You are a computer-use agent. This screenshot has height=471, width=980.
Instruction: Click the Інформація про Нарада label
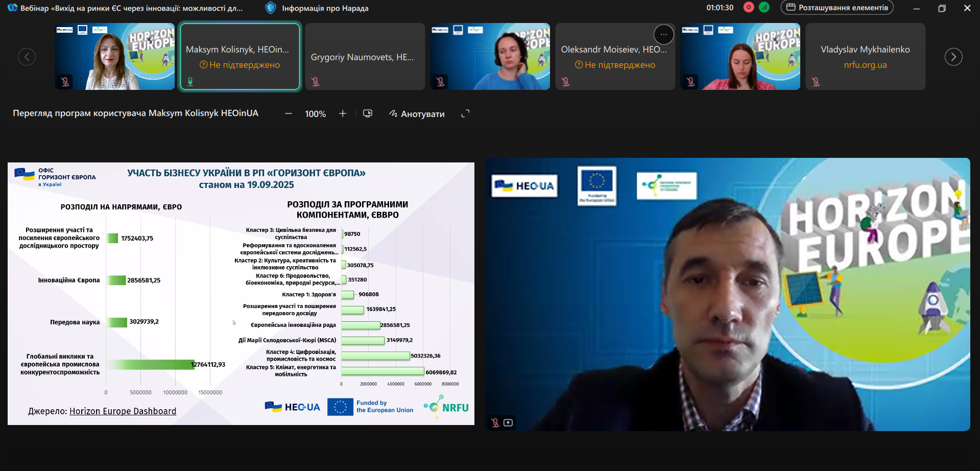pos(325,8)
